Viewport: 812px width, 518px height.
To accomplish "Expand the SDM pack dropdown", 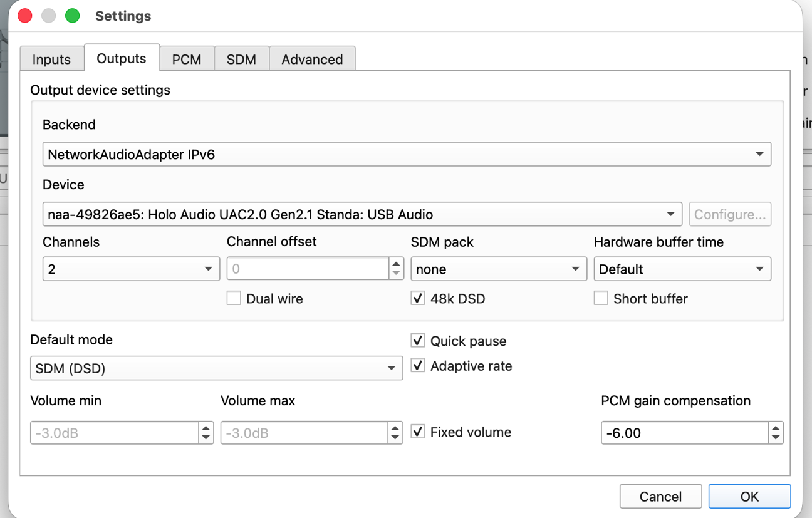I will click(x=498, y=269).
